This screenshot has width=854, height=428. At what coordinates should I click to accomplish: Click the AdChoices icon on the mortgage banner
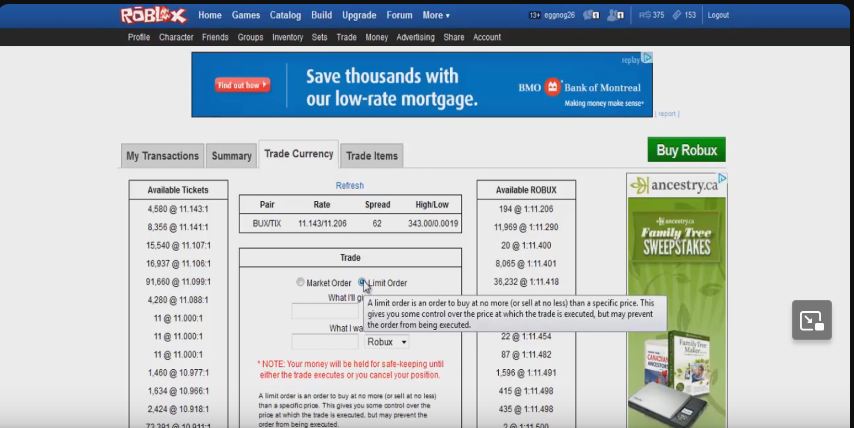(647, 58)
